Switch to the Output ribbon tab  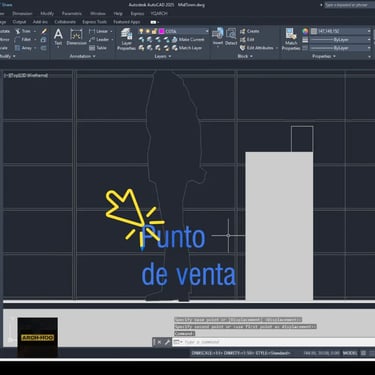pyautogui.click(x=19, y=22)
